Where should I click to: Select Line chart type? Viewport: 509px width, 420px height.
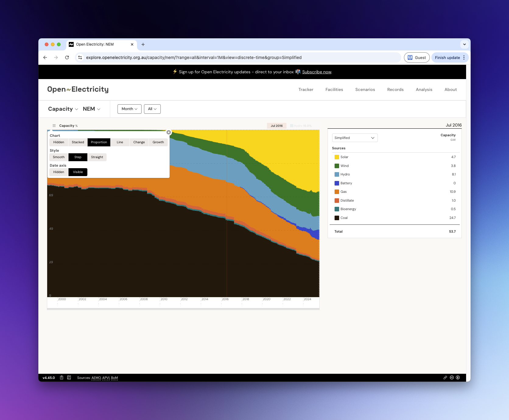pos(120,142)
